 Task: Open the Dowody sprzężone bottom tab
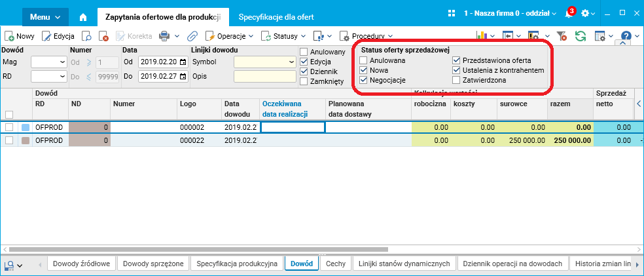tap(152, 264)
